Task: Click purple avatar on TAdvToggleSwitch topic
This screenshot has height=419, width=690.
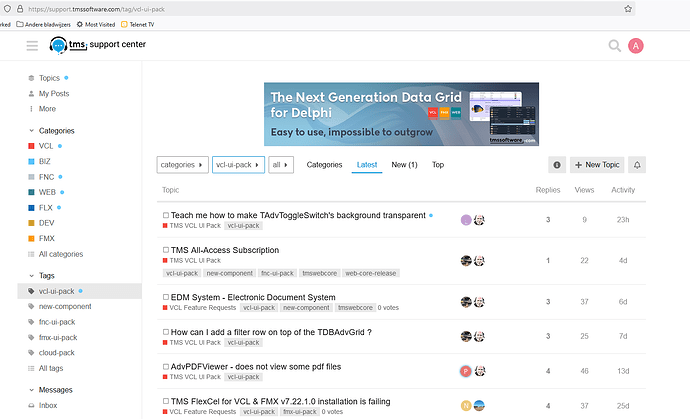Action: 466,220
